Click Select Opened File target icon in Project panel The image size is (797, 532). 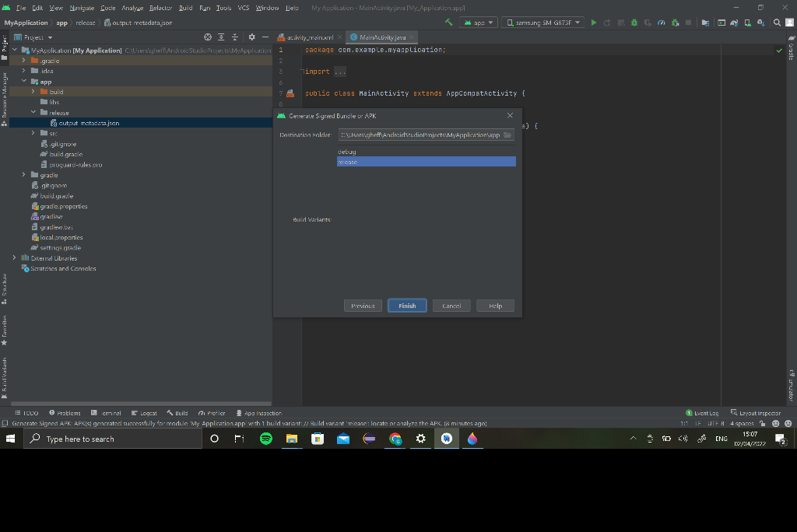pos(207,37)
